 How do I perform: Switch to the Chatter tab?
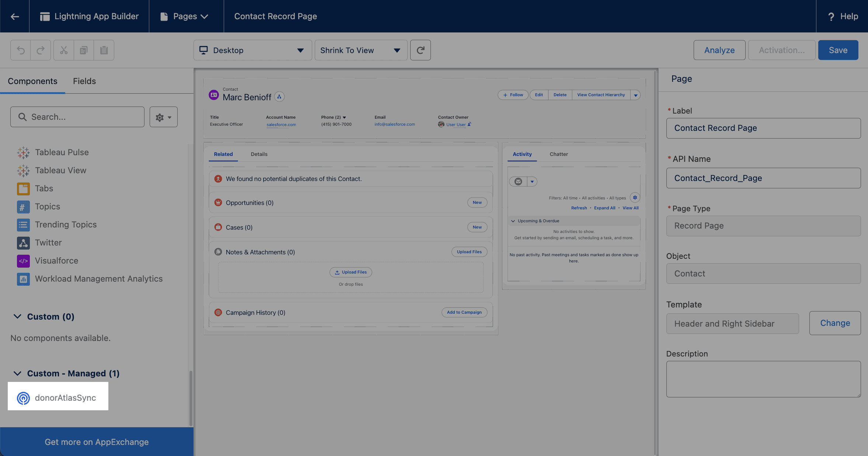tap(558, 154)
